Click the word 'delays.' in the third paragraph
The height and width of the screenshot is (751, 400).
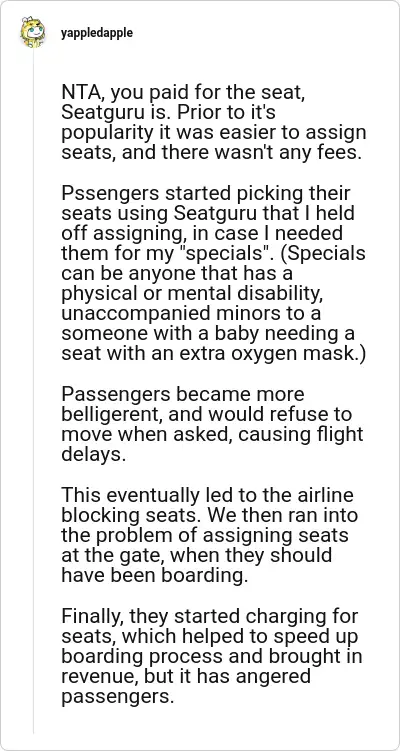pos(93,454)
